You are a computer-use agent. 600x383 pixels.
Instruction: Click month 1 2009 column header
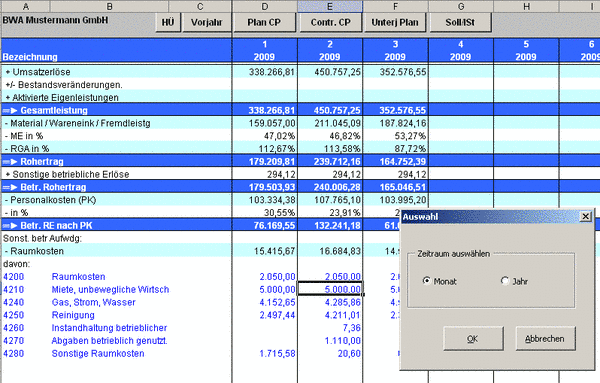[x=265, y=51]
